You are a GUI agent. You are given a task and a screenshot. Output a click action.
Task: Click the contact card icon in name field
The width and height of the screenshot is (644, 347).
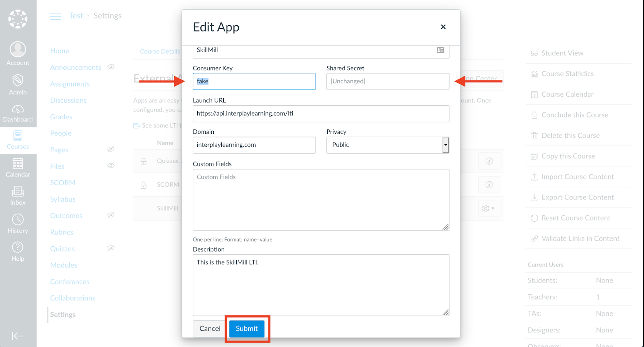pyautogui.click(x=440, y=50)
